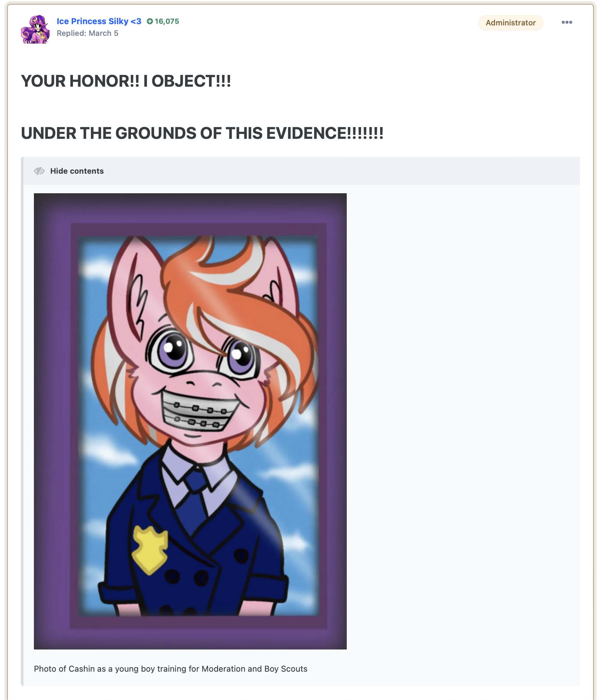Open the 16,075 reputation count
The height and width of the screenshot is (700, 599).
point(167,21)
